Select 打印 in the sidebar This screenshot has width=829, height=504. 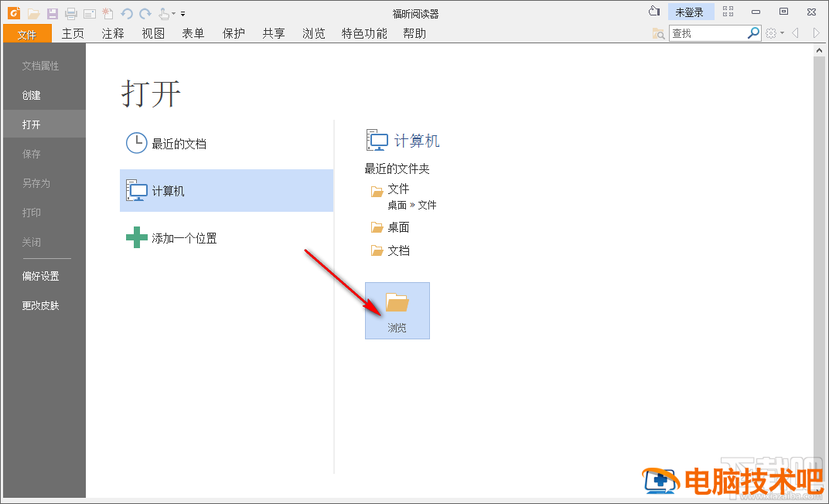(x=44, y=213)
